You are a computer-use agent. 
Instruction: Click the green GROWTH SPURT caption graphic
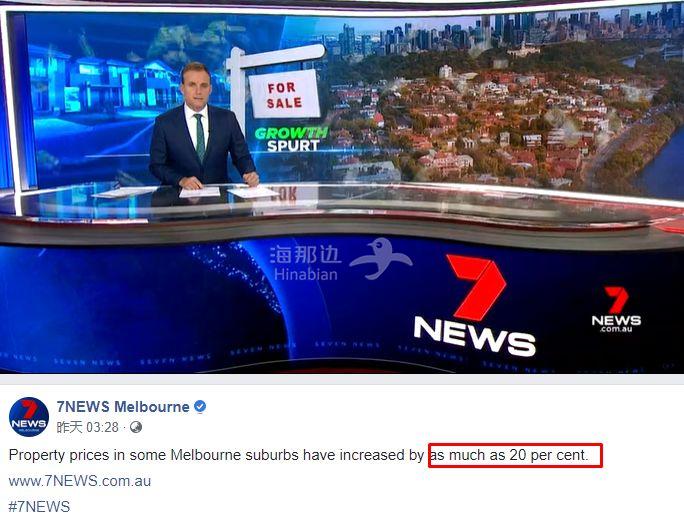[291, 140]
